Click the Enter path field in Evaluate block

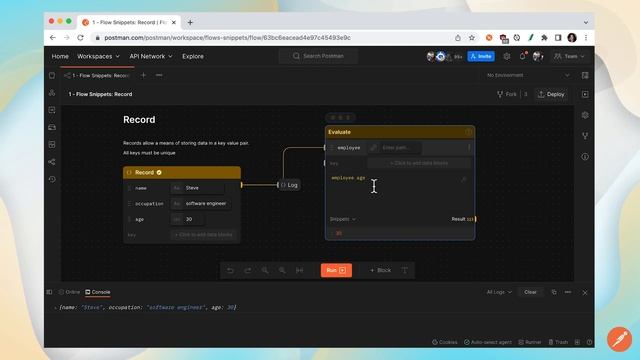tap(400, 148)
